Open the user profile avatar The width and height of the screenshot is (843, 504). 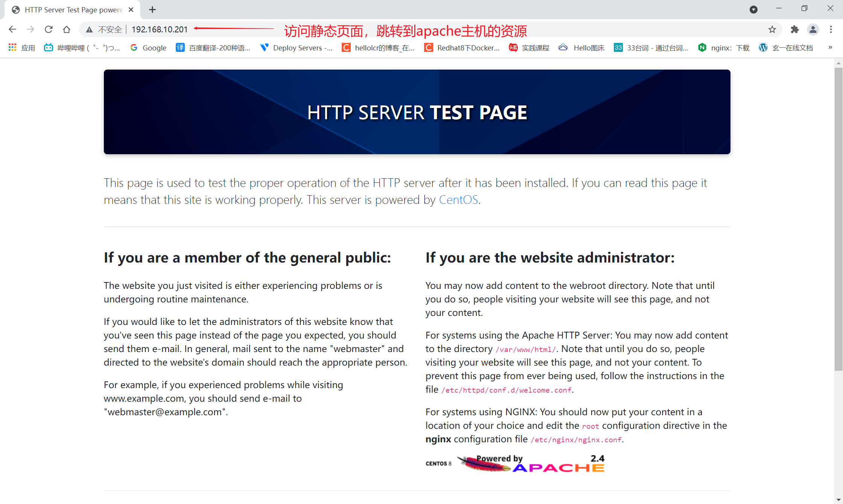coord(813,29)
